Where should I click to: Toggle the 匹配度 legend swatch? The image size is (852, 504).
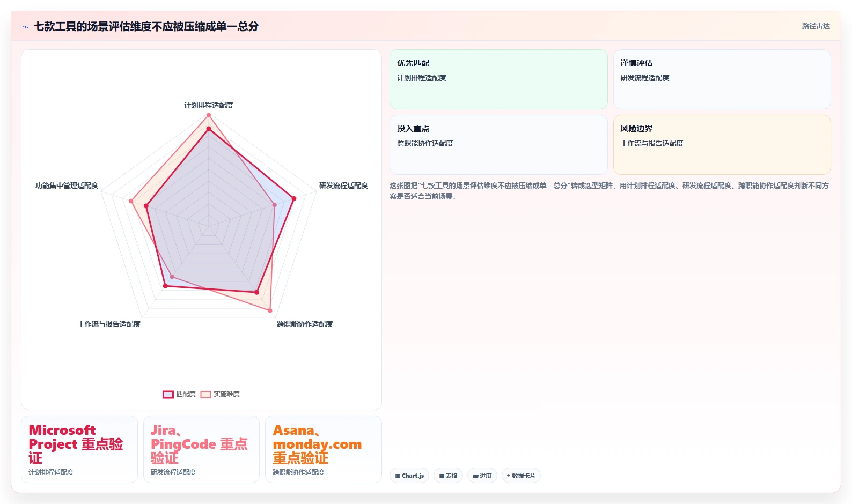168,394
